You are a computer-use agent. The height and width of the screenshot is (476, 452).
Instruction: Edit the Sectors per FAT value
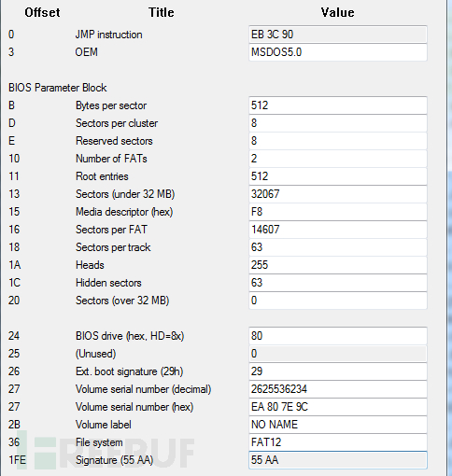(338, 230)
